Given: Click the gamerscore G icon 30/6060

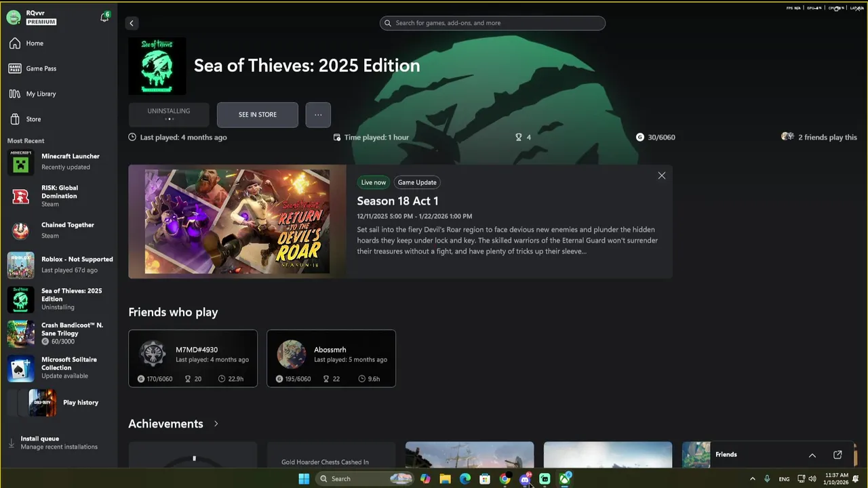Looking at the screenshot, I should pyautogui.click(x=639, y=137).
